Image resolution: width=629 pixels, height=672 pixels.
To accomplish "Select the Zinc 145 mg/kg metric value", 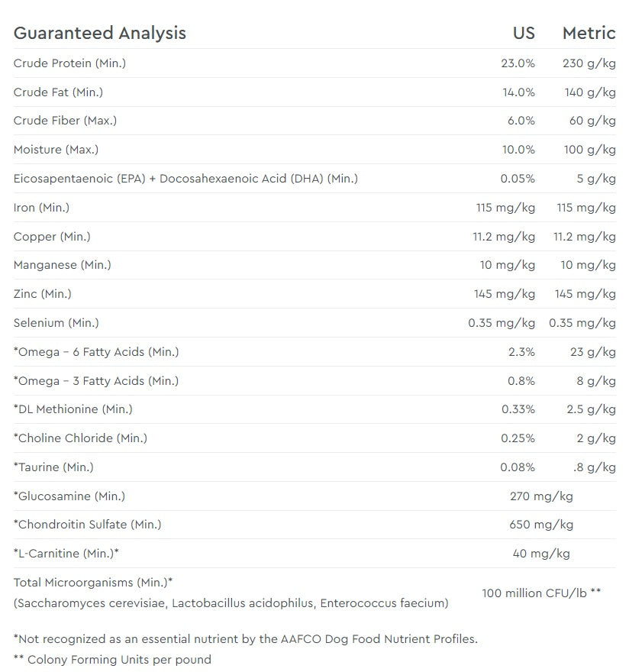I will [x=585, y=294].
